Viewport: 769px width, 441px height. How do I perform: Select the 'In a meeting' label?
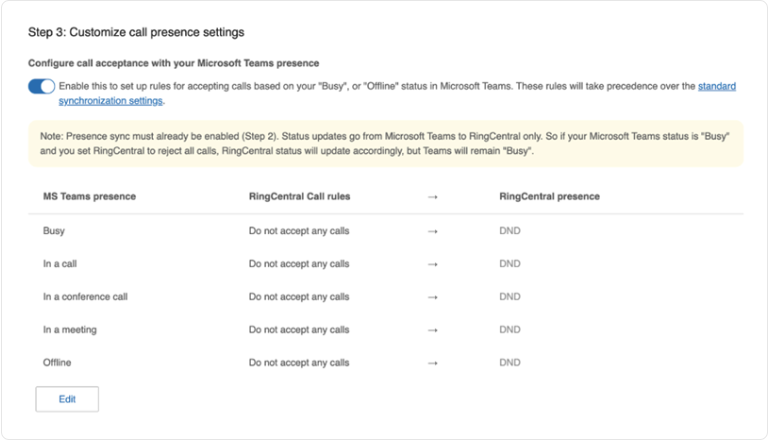click(x=70, y=330)
